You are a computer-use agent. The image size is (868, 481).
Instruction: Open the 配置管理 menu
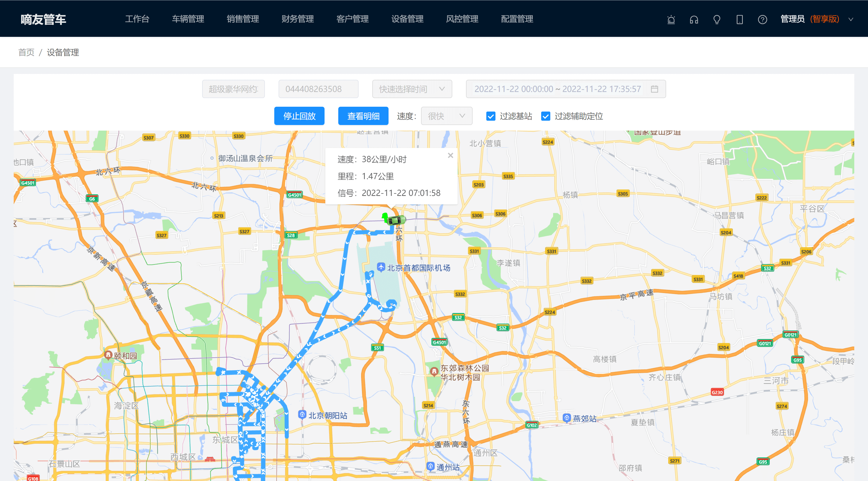[517, 19]
